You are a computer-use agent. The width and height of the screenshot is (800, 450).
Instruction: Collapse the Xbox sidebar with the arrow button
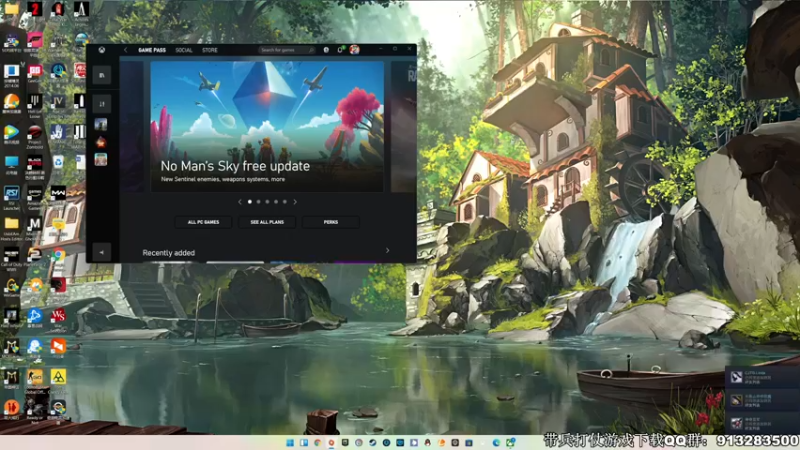pyautogui.click(x=102, y=252)
